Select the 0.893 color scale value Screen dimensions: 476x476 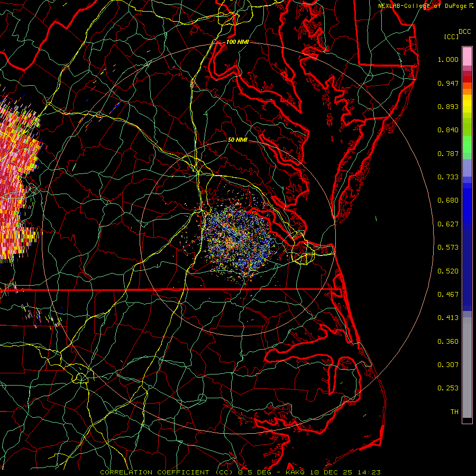click(x=448, y=106)
